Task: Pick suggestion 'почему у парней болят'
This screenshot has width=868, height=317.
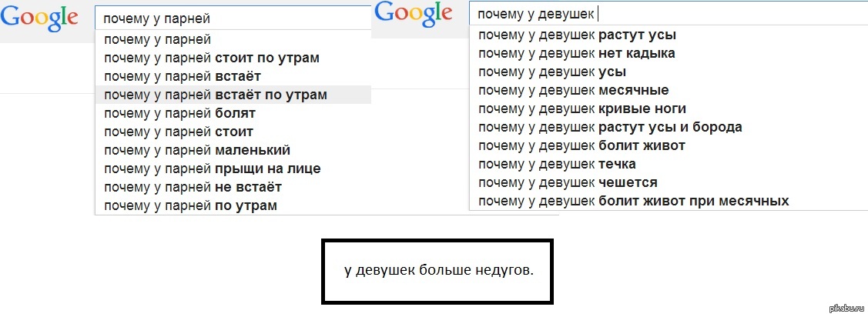Action: (233, 113)
